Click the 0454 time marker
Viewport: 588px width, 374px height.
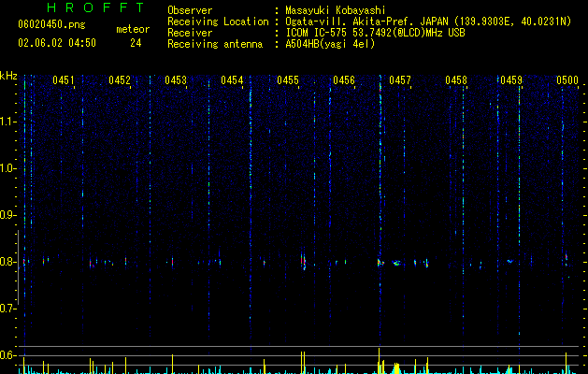pyautogui.click(x=232, y=79)
